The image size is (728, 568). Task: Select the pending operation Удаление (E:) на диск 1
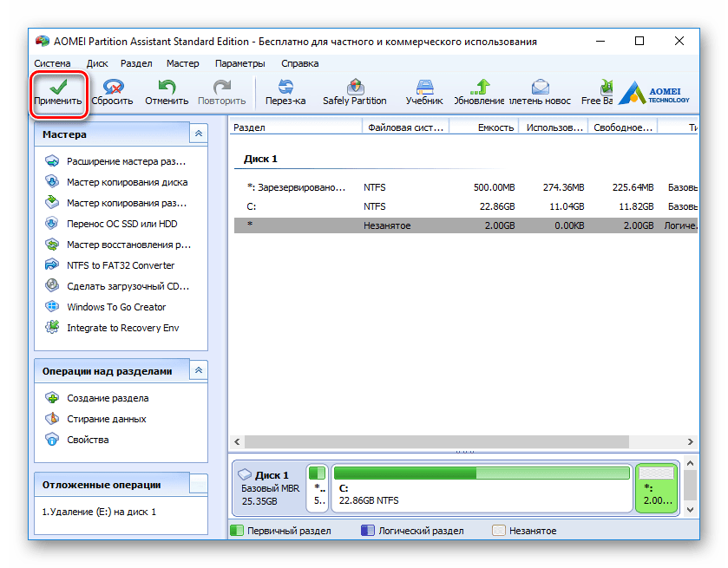pos(99,512)
